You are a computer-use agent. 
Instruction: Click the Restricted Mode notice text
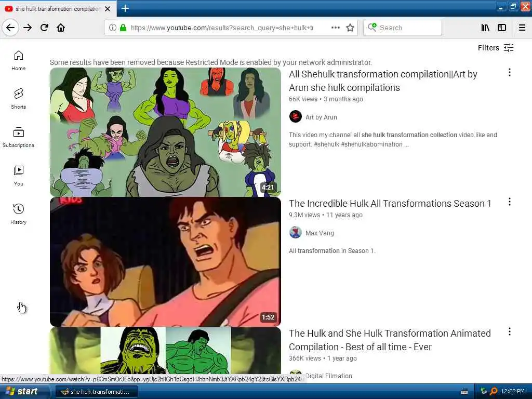pyautogui.click(x=211, y=62)
